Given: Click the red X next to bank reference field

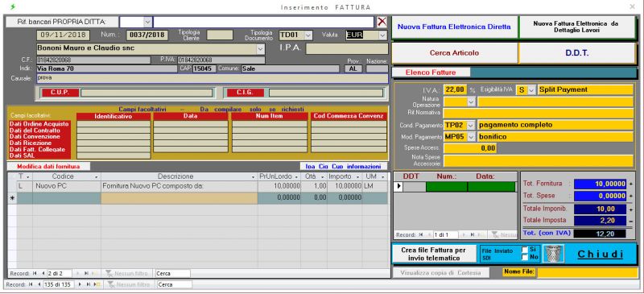Looking at the screenshot, I should (x=382, y=22).
